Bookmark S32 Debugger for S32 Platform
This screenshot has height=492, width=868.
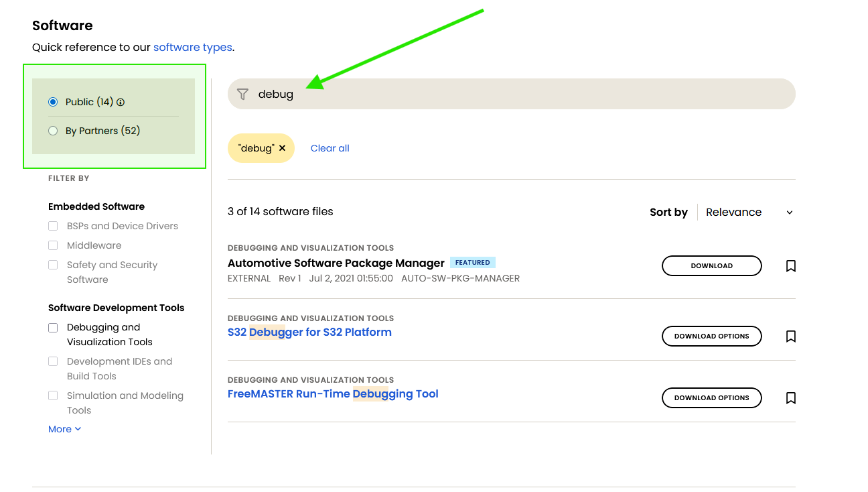791,336
